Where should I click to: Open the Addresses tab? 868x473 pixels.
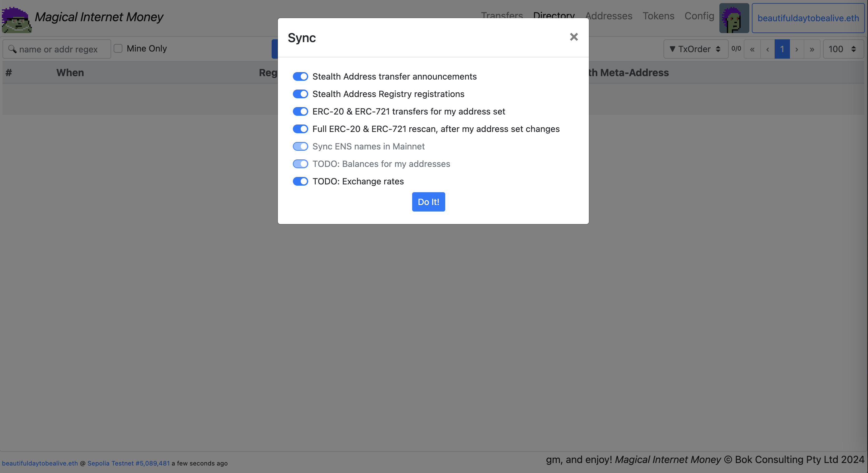click(x=609, y=16)
